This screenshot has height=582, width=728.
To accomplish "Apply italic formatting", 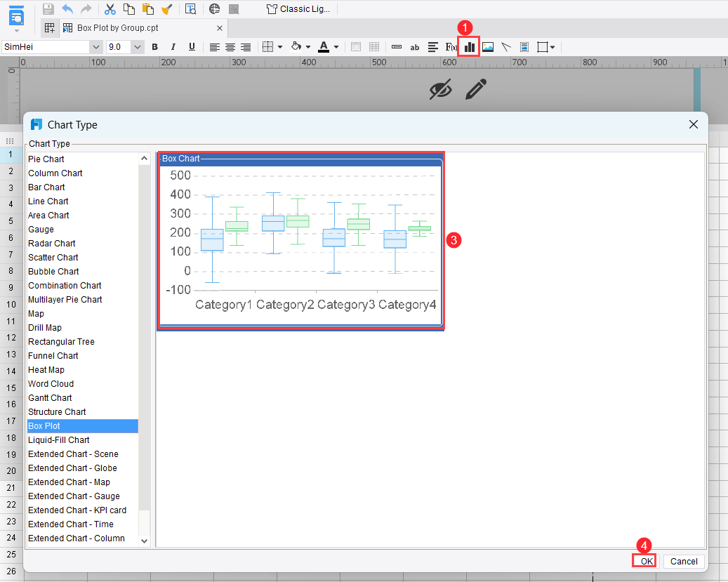I will point(173,47).
